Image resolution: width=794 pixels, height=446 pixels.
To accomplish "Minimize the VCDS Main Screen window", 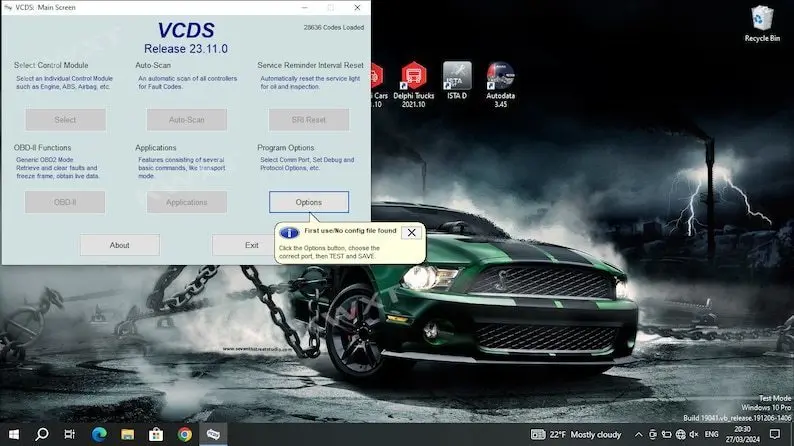I will 304,8.
